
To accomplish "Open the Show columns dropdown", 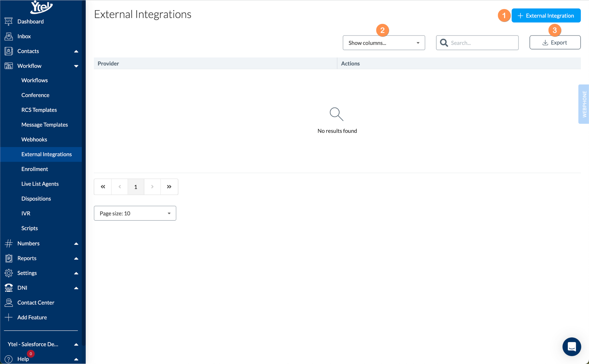I will 384,43.
